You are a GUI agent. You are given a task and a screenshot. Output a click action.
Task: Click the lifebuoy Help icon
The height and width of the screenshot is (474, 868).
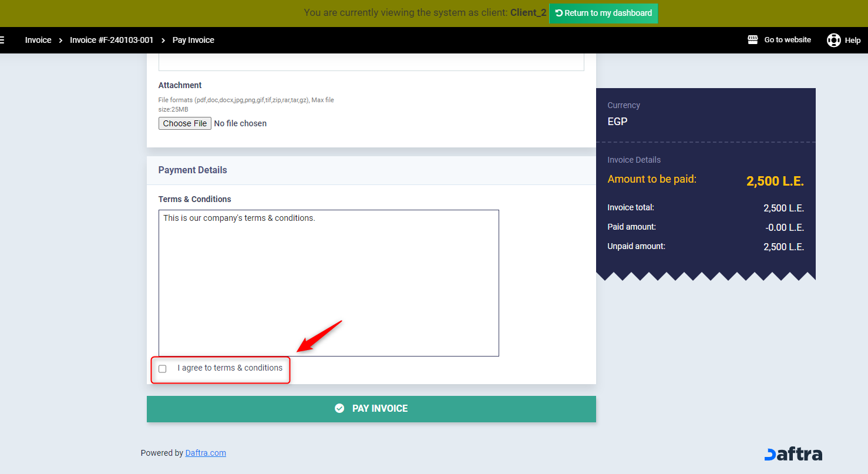(x=833, y=40)
